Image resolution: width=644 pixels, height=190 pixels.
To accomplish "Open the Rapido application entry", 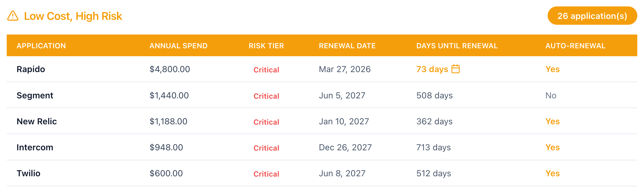I will [x=30, y=69].
